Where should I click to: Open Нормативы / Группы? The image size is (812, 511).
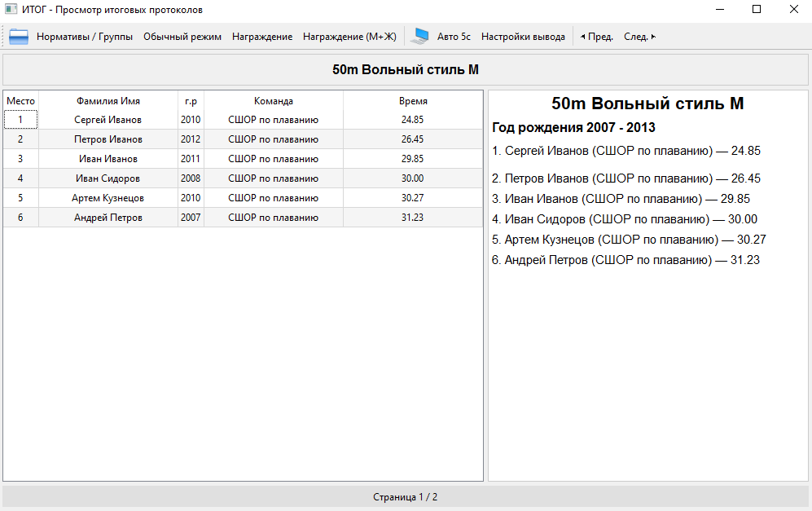coord(85,37)
